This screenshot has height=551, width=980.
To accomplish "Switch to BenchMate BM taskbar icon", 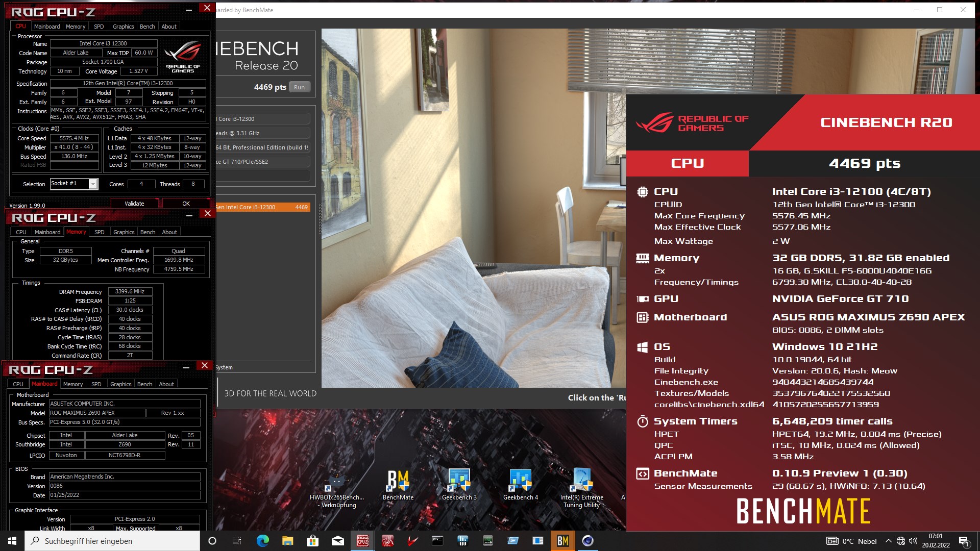I will (x=562, y=541).
